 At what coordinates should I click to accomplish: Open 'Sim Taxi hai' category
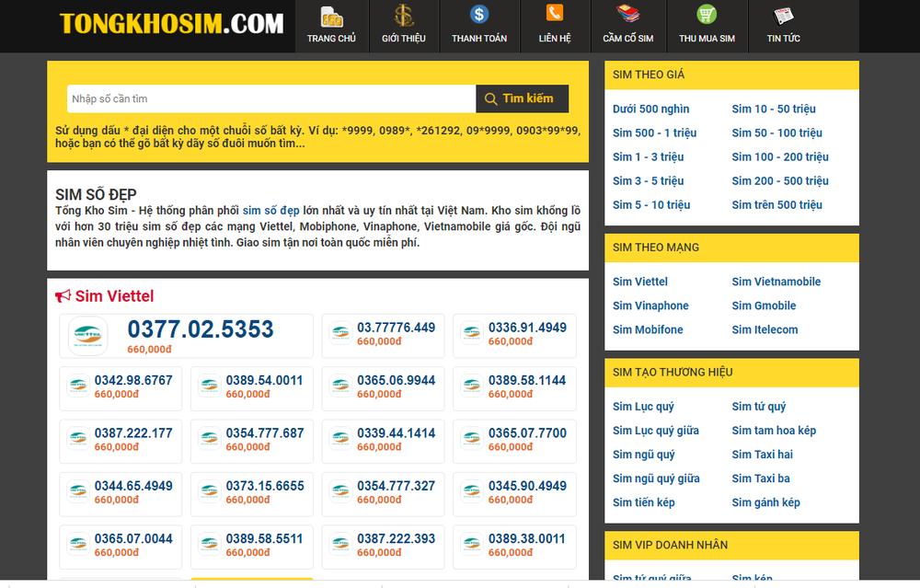762,455
